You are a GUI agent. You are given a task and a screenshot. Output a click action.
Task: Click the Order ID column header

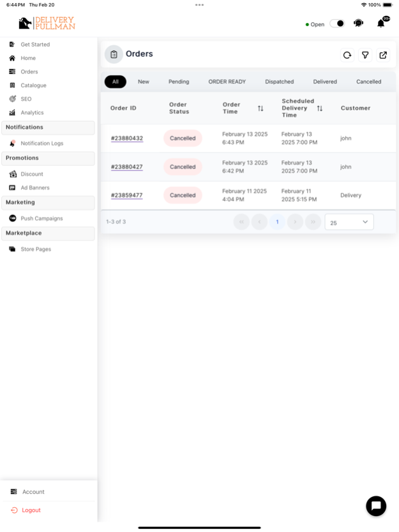pyautogui.click(x=123, y=108)
